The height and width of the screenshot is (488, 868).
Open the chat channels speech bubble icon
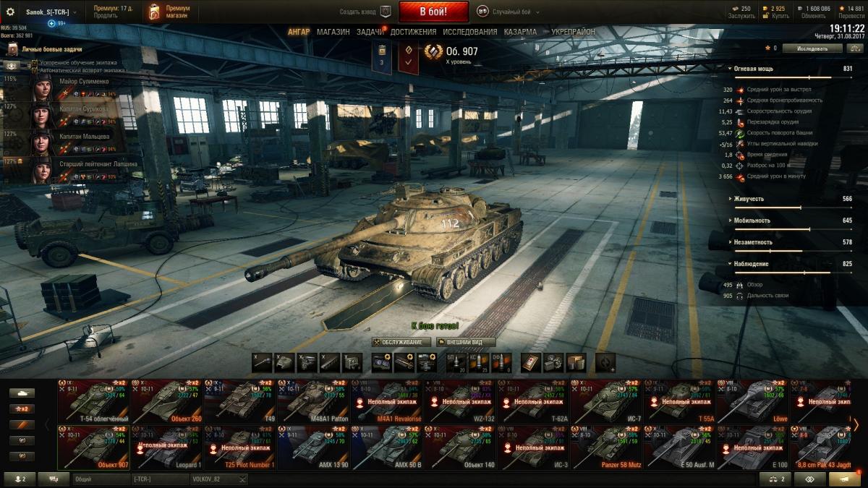[x=54, y=479]
